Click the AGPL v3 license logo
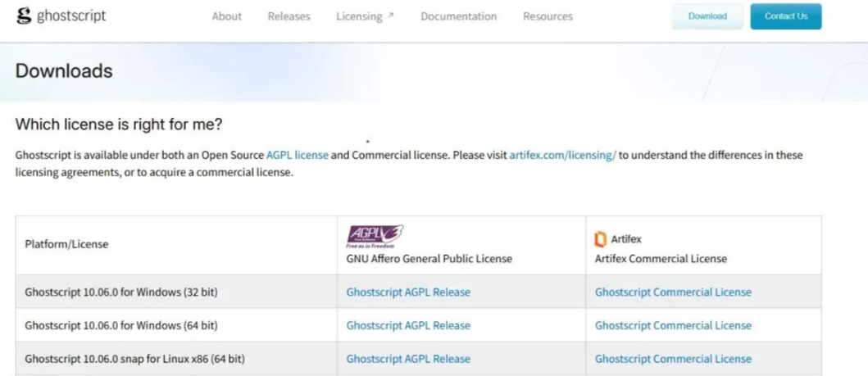The width and height of the screenshot is (868, 376). 375,237
